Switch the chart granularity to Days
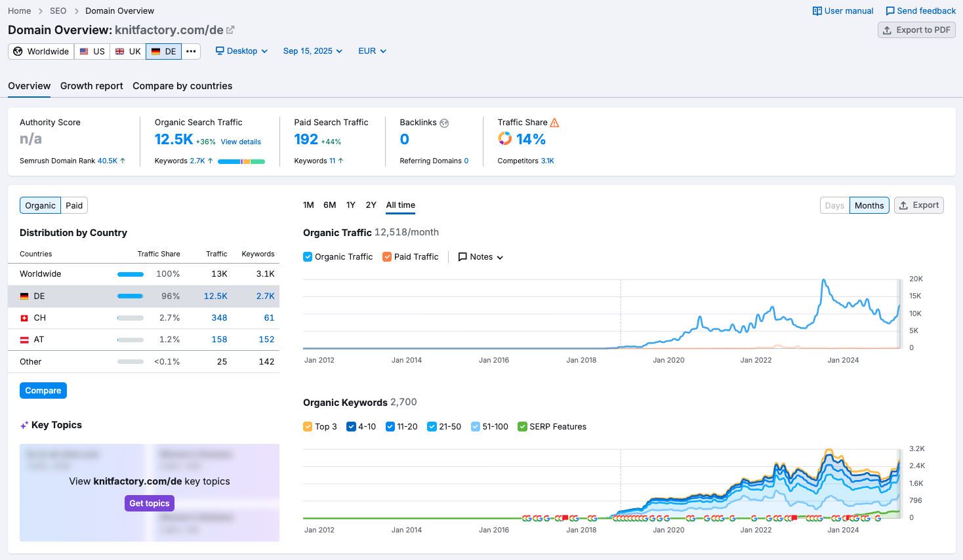The height and width of the screenshot is (560, 963). point(834,205)
